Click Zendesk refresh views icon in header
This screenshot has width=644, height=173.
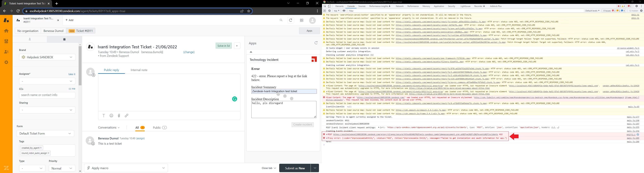tap(291, 20)
